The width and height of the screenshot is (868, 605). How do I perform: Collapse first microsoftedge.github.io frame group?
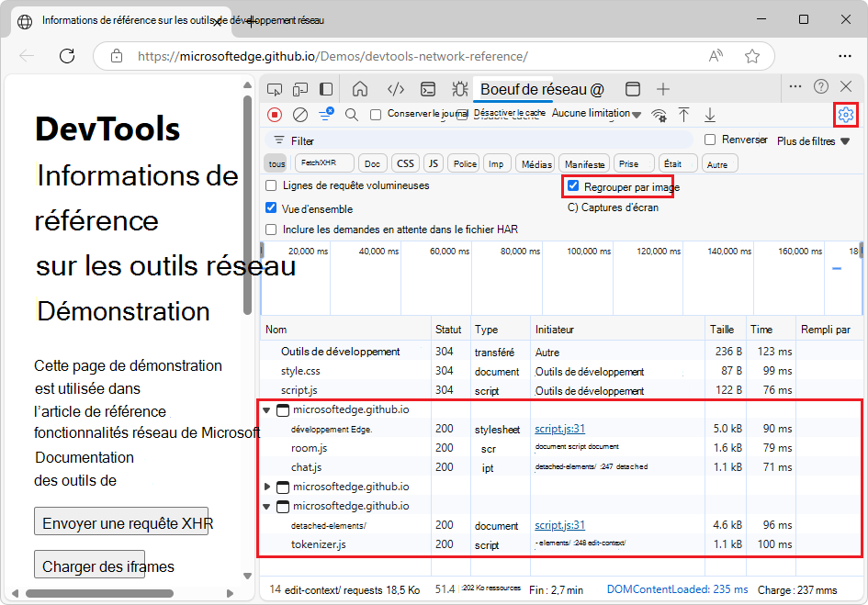(x=266, y=410)
